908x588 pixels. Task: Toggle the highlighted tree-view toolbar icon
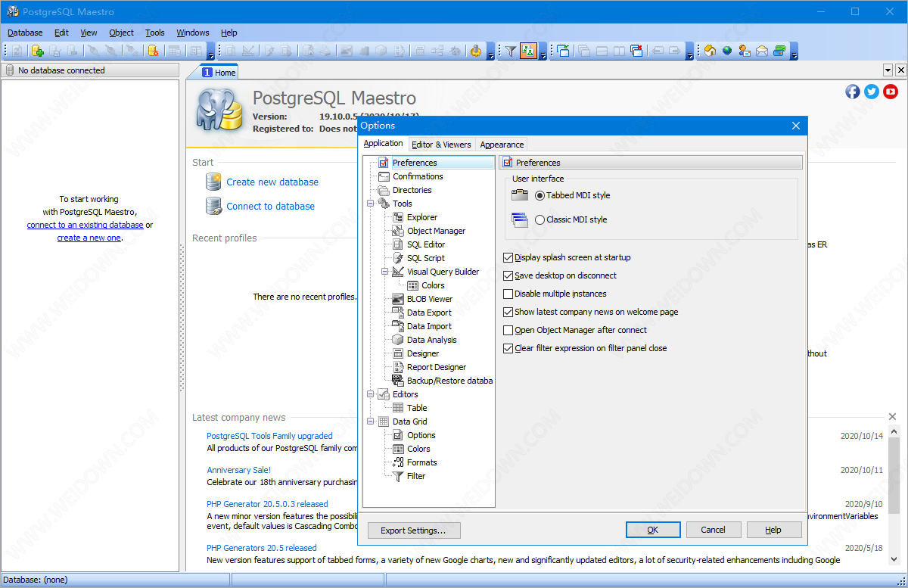pos(528,51)
